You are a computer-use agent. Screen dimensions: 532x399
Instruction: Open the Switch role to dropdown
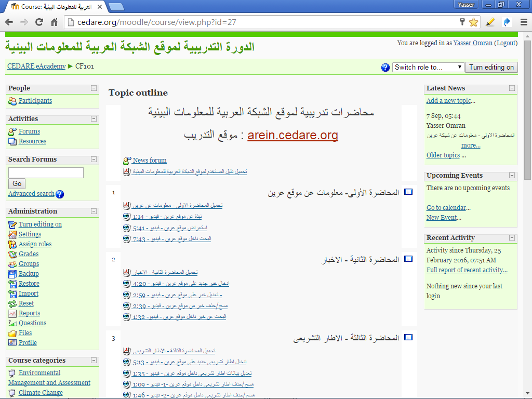[428, 68]
